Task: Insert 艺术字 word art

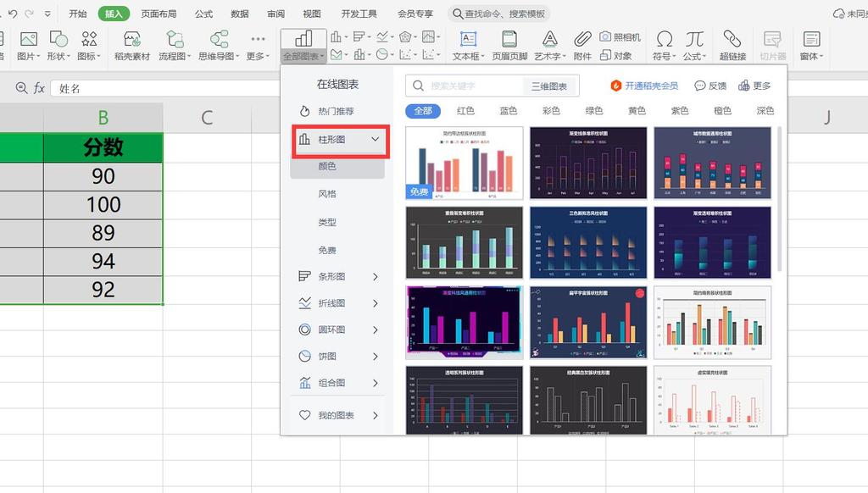Action: tap(549, 46)
